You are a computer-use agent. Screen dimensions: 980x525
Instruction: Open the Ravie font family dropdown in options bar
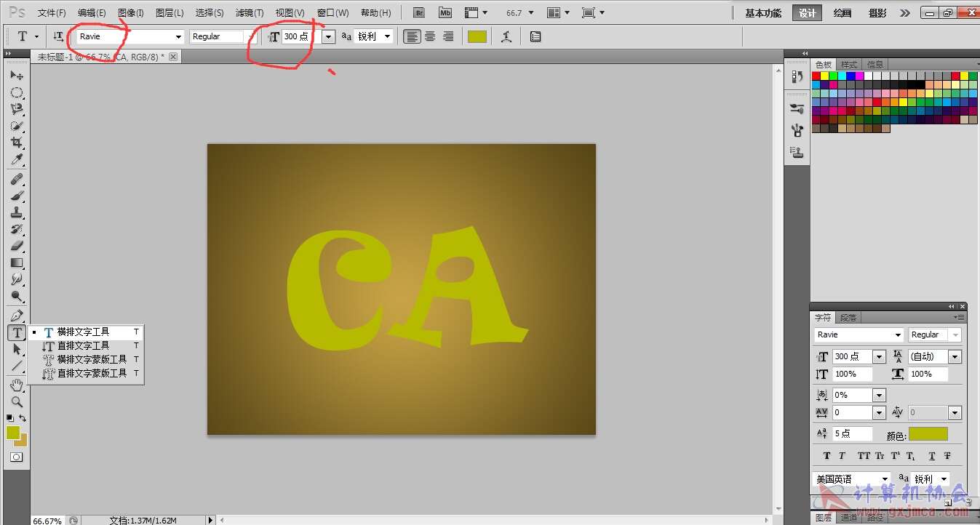point(178,36)
